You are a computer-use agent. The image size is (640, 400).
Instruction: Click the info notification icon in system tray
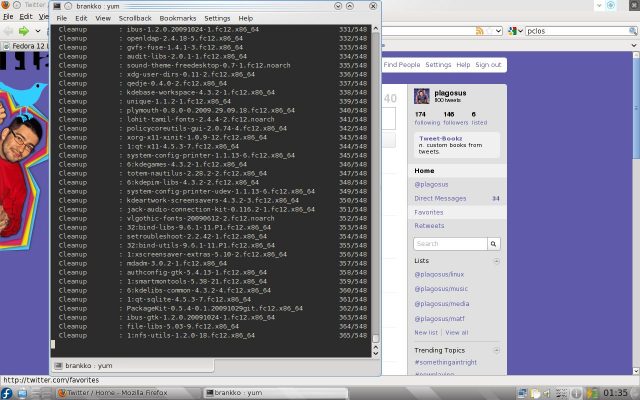point(576,393)
